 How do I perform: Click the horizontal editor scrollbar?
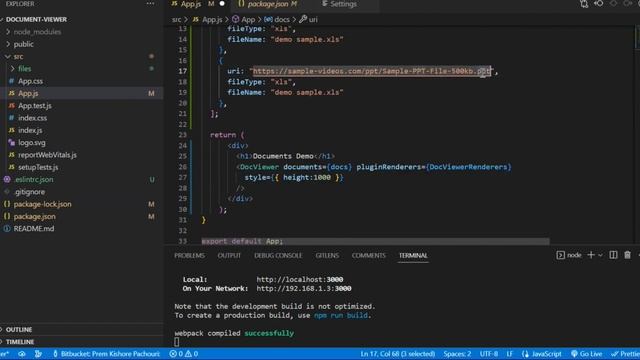(375, 241)
